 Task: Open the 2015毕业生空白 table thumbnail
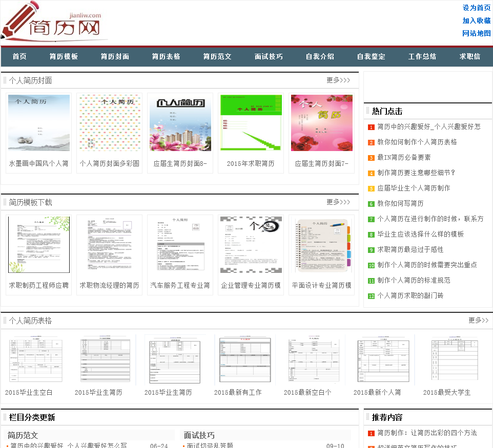click(x=35, y=359)
